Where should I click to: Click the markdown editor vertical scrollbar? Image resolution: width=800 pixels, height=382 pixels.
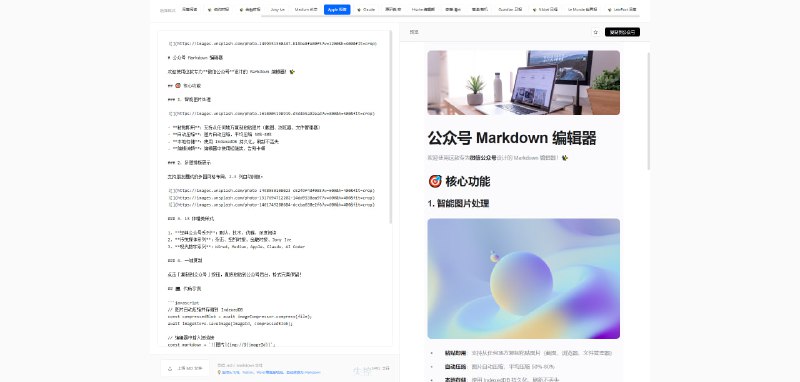tap(391, 126)
